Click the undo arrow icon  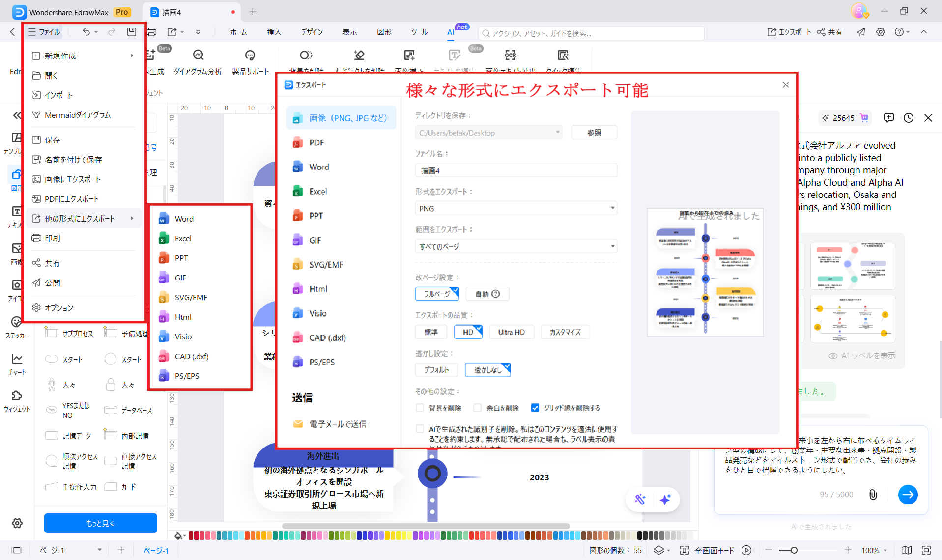point(86,32)
